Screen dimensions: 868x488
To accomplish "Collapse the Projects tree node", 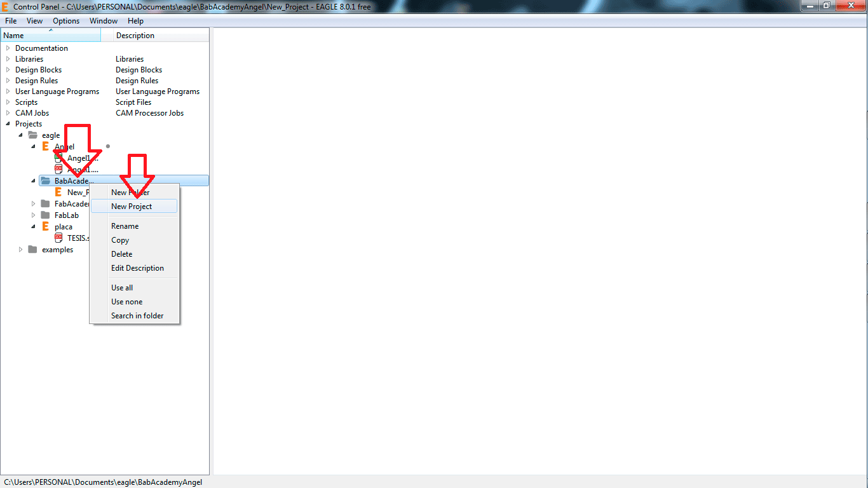I will click(8, 124).
